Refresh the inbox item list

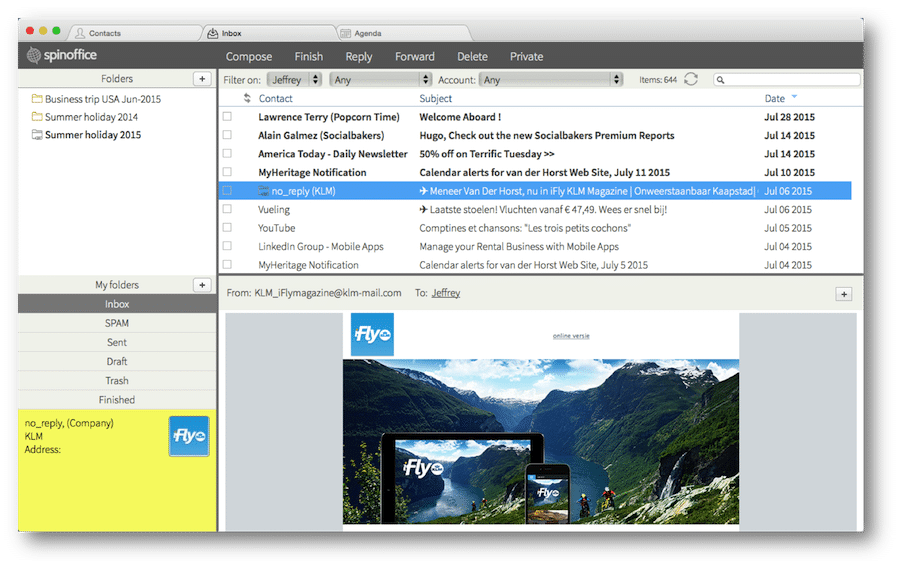coord(691,79)
